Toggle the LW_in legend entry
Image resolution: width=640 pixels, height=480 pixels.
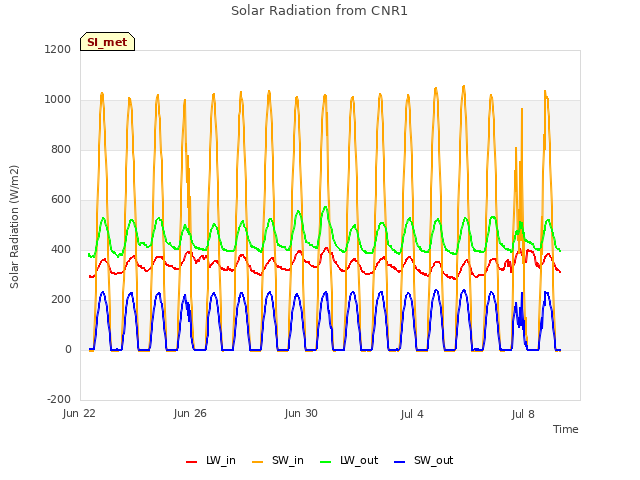tap(211, 461)
